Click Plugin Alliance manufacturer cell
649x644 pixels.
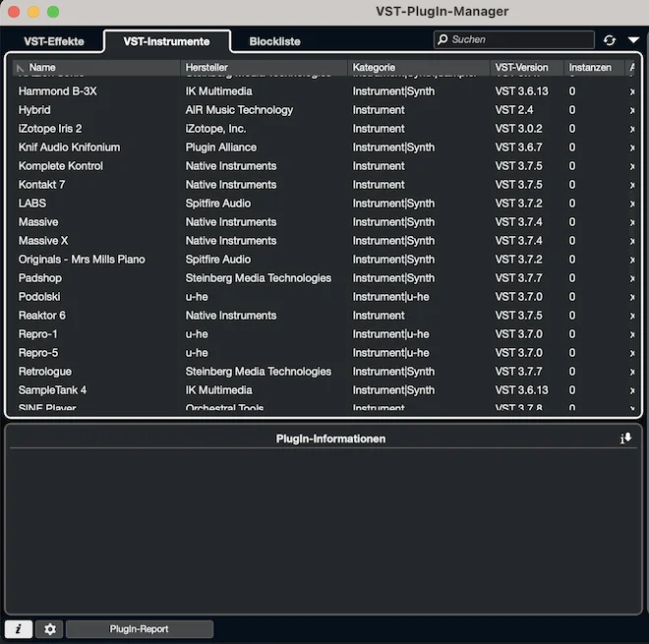point(220,147)
